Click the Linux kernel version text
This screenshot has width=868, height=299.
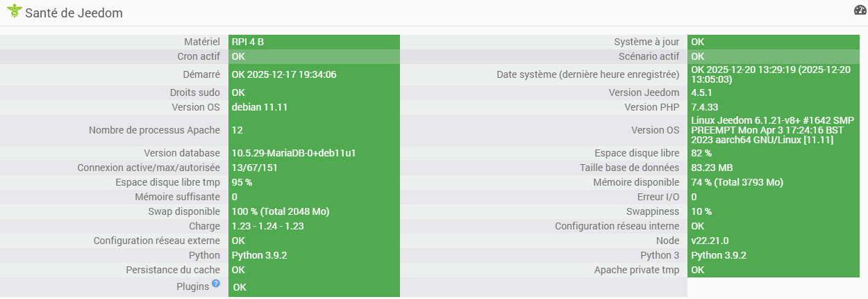(772, 130)
